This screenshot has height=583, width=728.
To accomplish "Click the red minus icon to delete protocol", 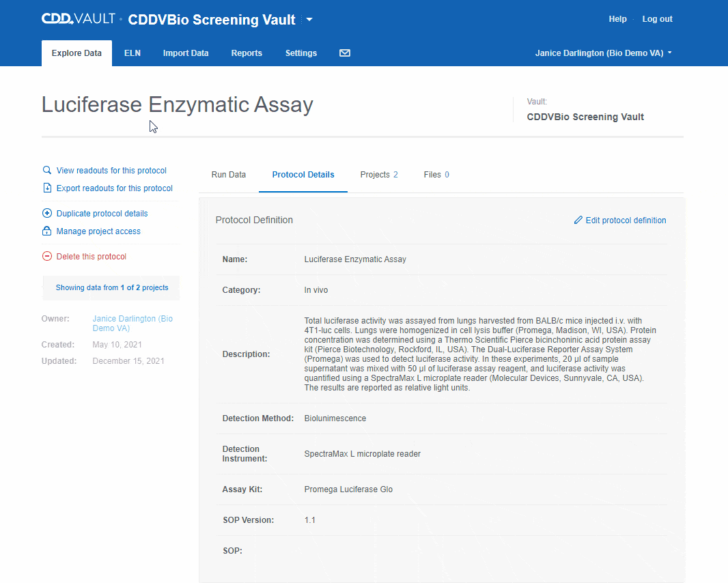I will click(x=46, y=256).
